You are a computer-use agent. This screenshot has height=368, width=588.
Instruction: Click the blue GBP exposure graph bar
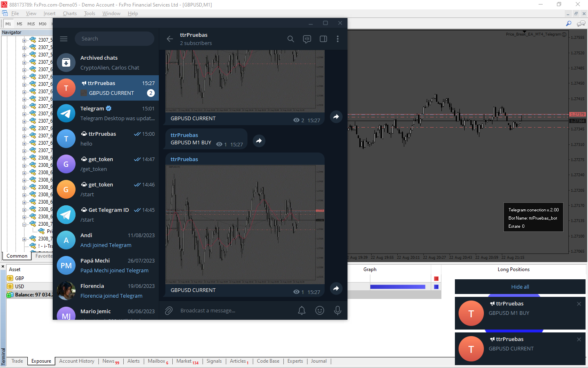398,287
